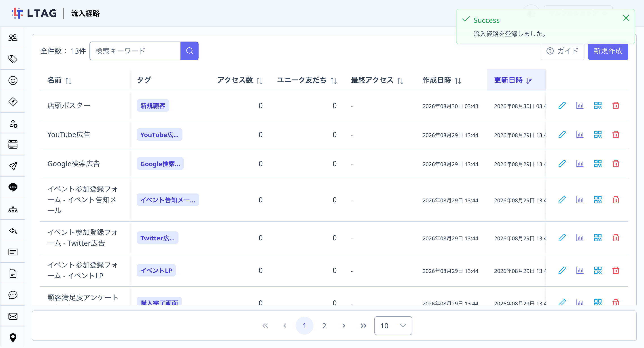
Task: Open the tags sidebar icon
Action: click(13, 59)
